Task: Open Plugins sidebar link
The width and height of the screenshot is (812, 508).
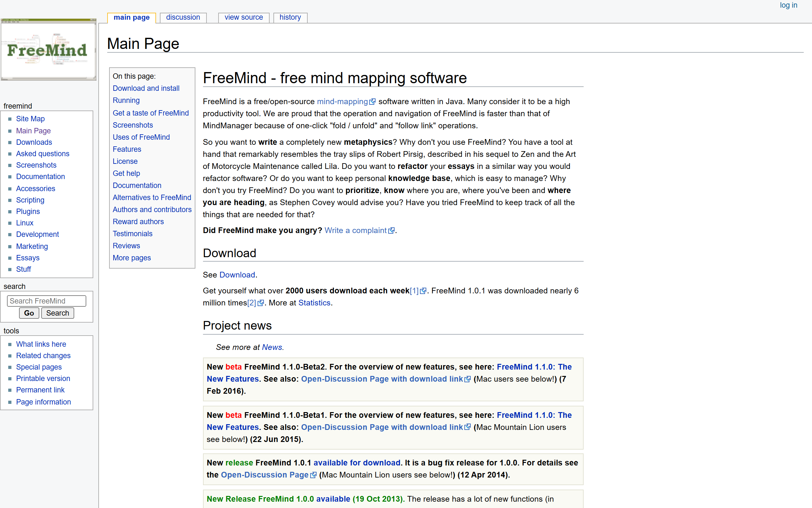Action: 28,211
